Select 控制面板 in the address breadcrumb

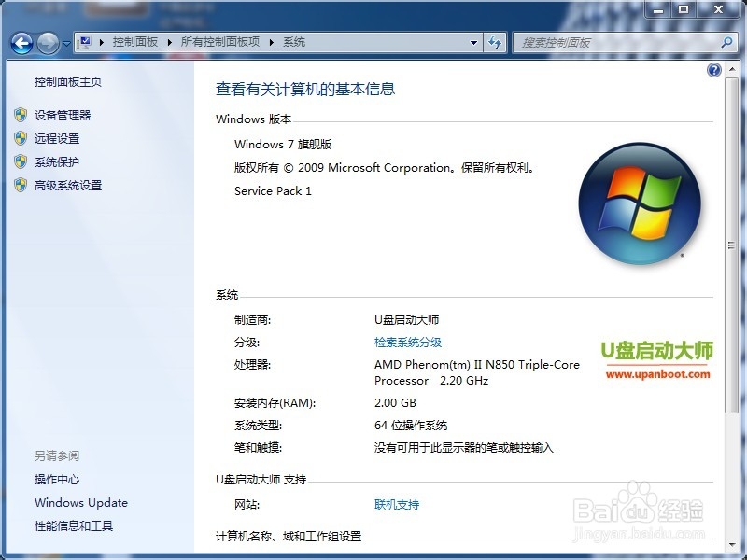pos(134,42)
